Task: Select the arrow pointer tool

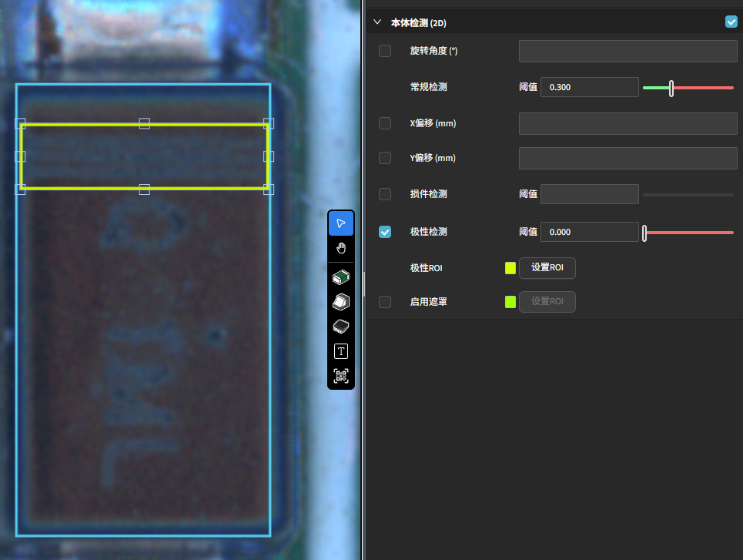Action: (x=341, y=223)
